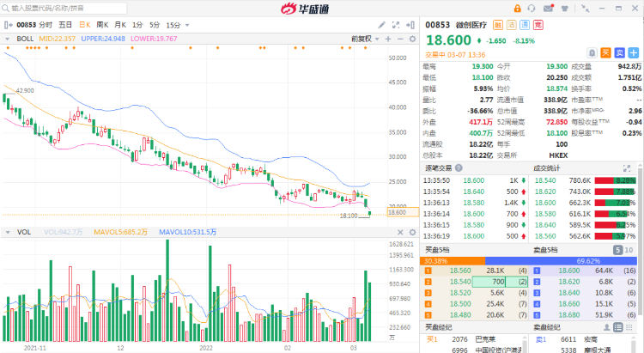
Task: Select bid level 3 price 18.520
Action: coord(460,293)
